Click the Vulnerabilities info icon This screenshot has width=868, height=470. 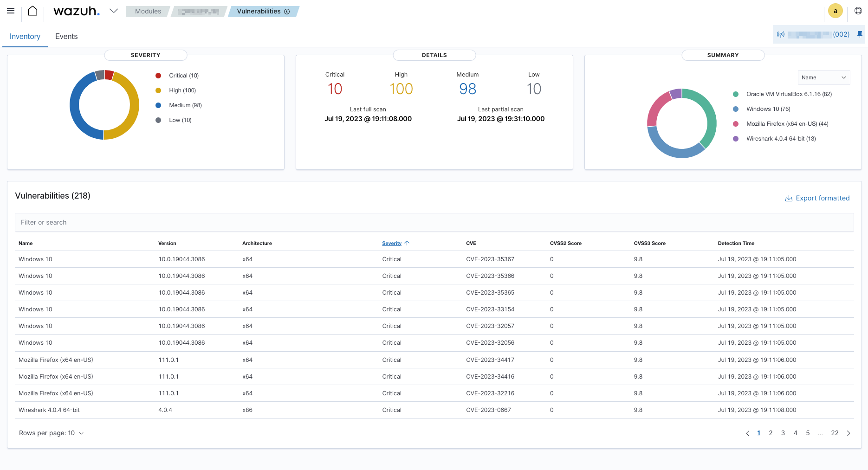[287, 12]
